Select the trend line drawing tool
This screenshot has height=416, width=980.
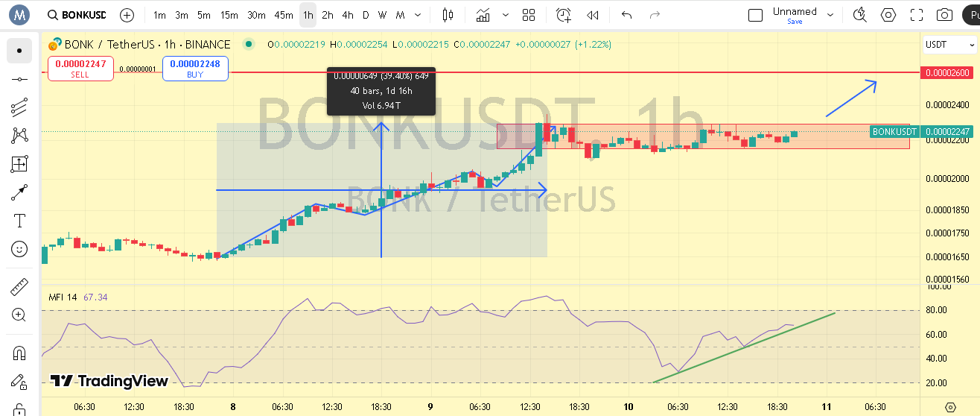pos(19,79)
